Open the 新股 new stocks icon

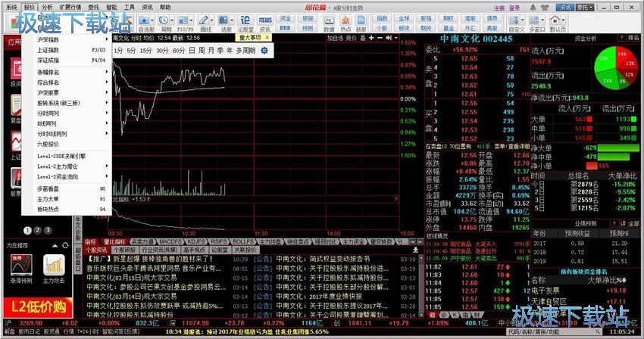(x=361, y=20)
